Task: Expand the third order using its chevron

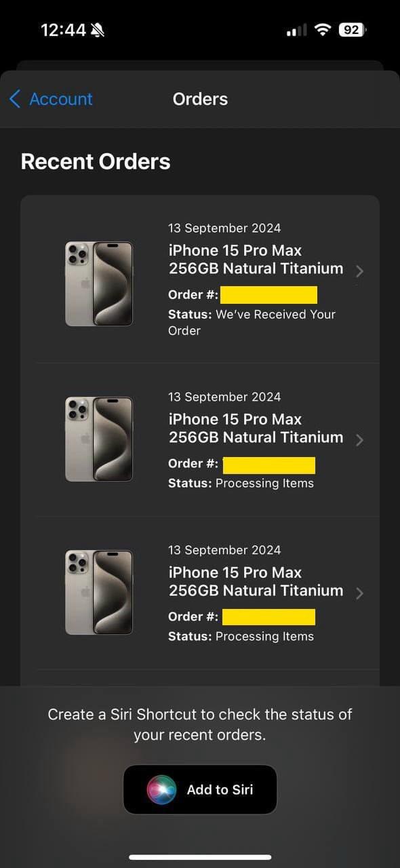Action: 360,593
